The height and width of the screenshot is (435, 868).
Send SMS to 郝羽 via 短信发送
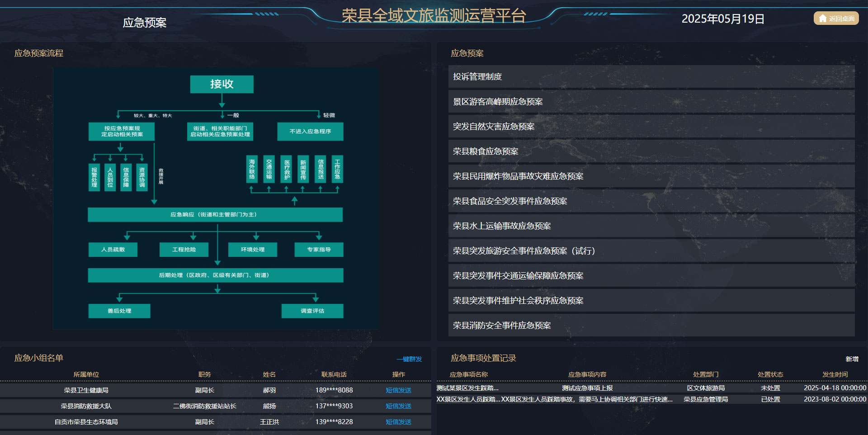398,390
